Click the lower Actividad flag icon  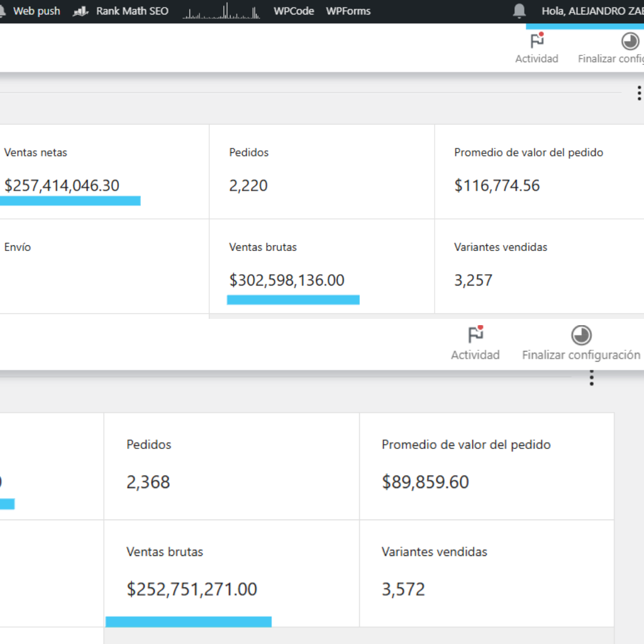point(475,335)
